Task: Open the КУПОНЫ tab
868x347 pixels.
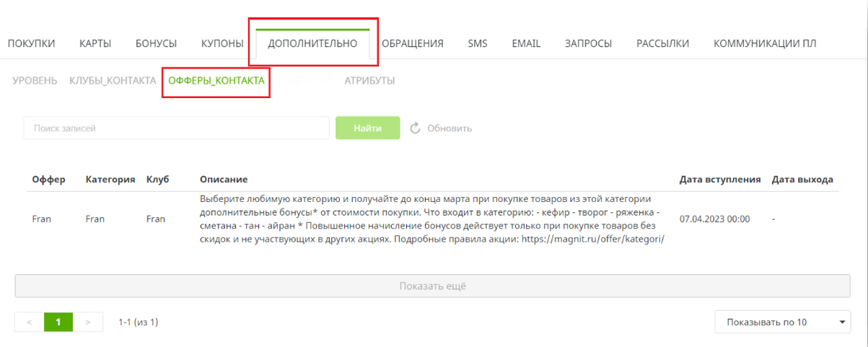Action: point(222,43)
